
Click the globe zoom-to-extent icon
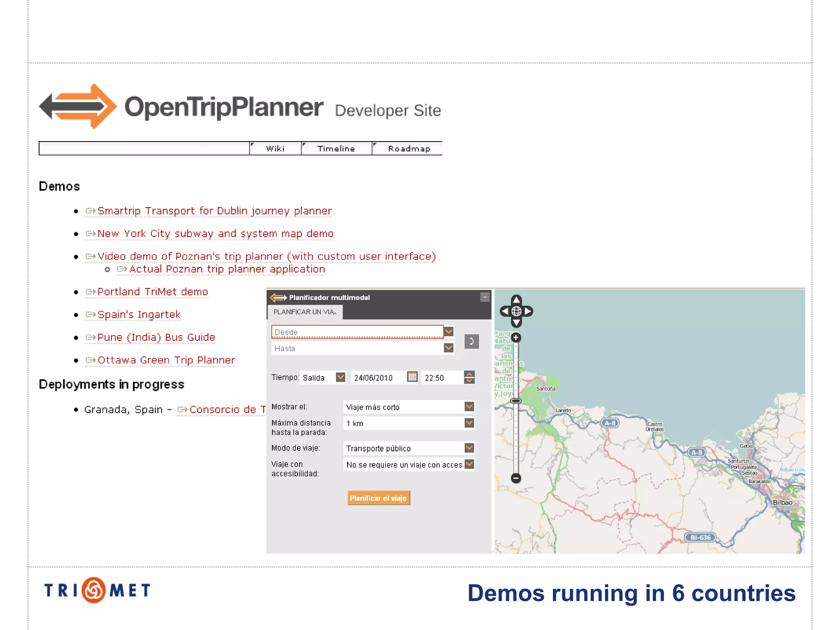[516, 311]
